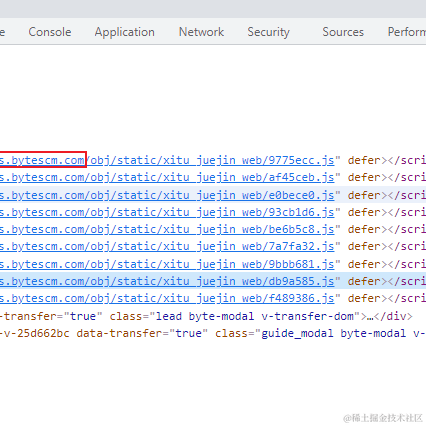Click the f489386.js script URL
426x426 pixels.
[167, 298]
